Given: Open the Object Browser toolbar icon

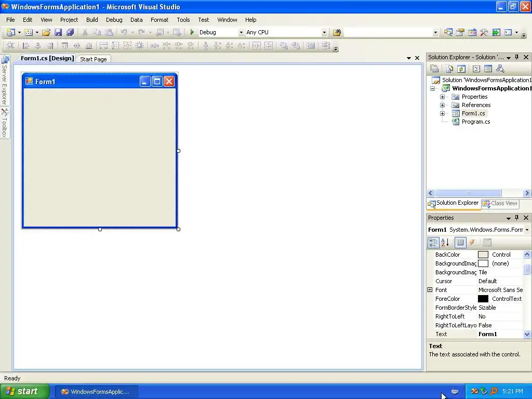Looking at the screenshot, I should [472, 32].
